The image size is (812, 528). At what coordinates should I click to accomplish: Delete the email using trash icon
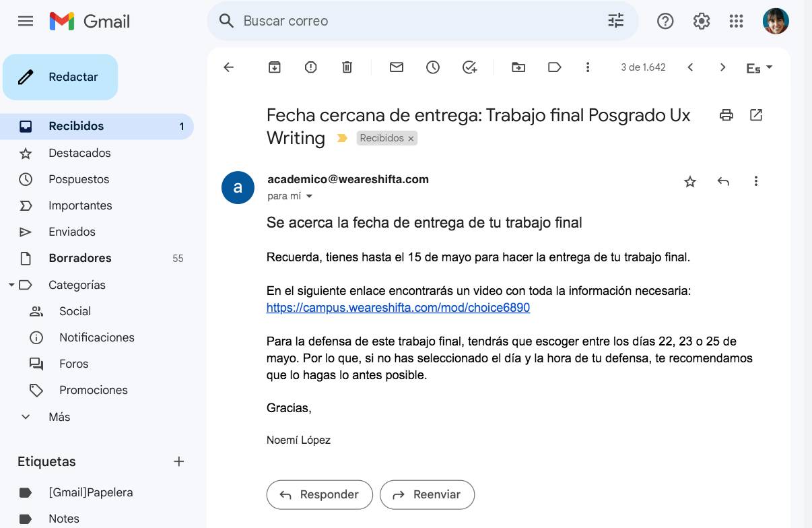pos(347,67)
